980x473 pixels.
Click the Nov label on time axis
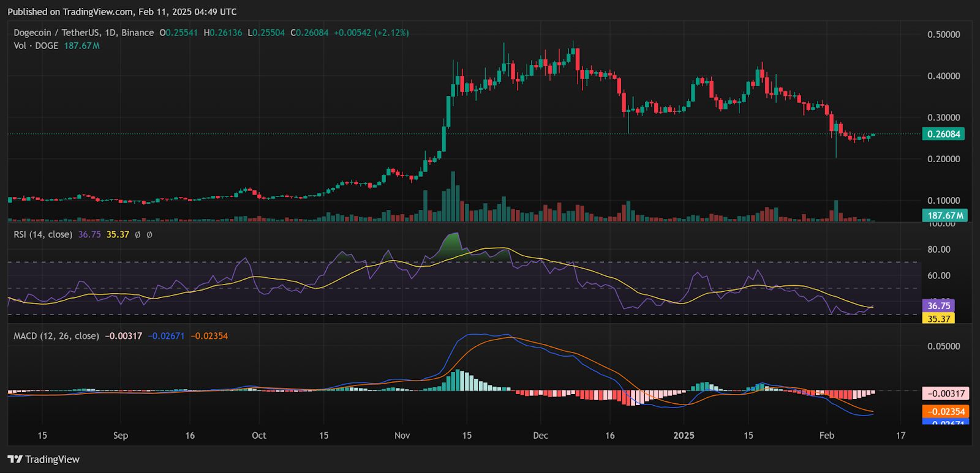402,436
